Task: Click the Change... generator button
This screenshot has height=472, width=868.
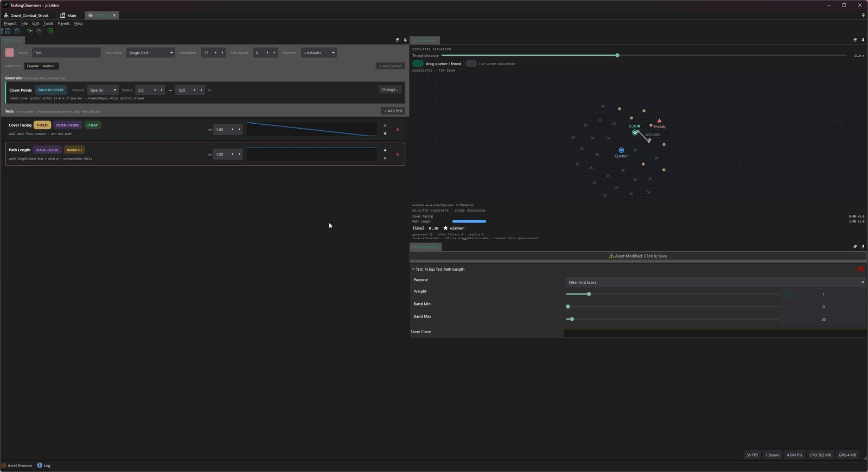Action: coord(390,90)
